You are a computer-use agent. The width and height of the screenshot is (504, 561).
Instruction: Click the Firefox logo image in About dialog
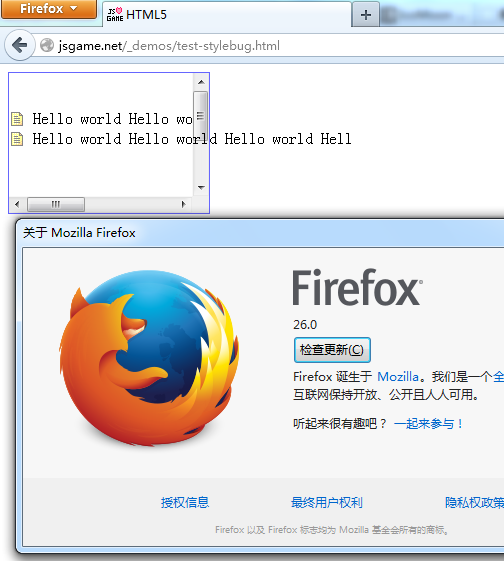149,358
